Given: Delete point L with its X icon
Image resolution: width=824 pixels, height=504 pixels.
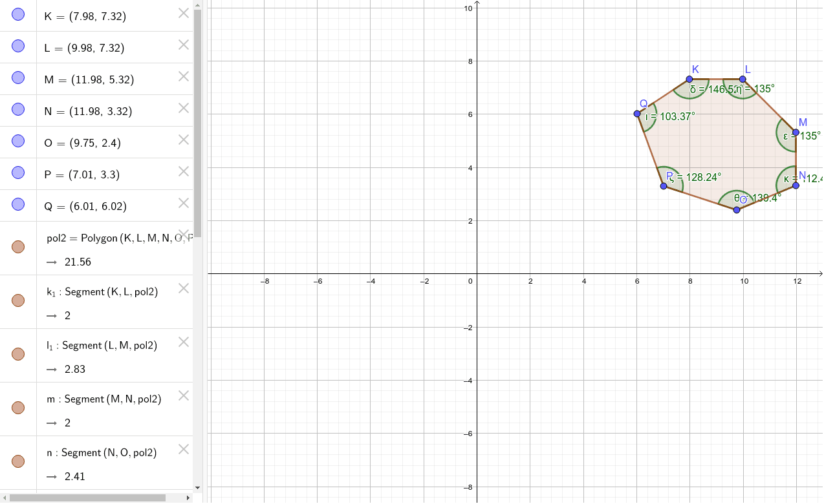Looking at the screenshot, I should (184, 45).
